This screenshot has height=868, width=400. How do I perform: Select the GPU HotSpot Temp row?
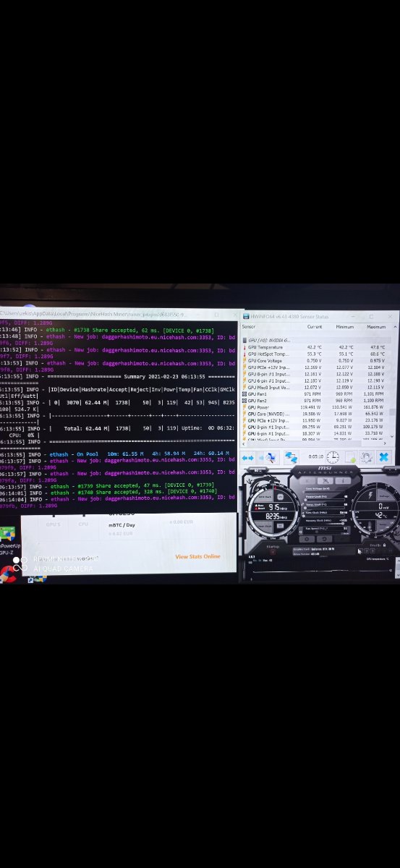point(315,354)
